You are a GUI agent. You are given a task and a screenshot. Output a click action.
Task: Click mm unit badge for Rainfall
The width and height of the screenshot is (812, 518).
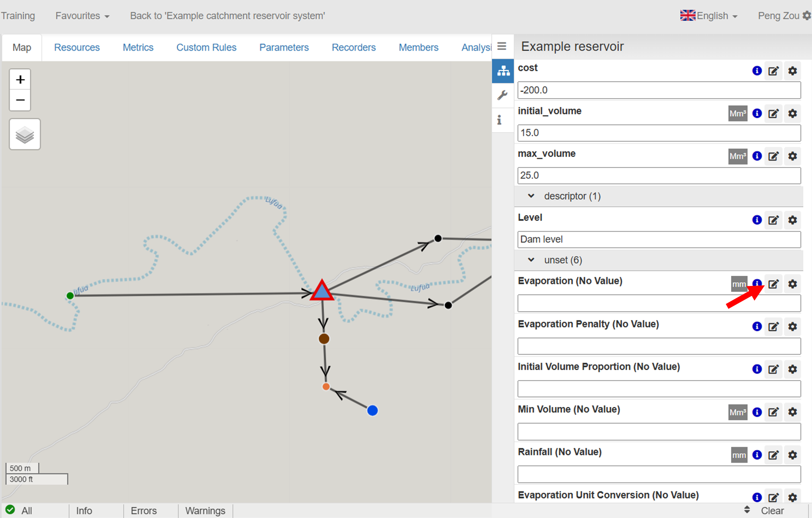[739, 455]
